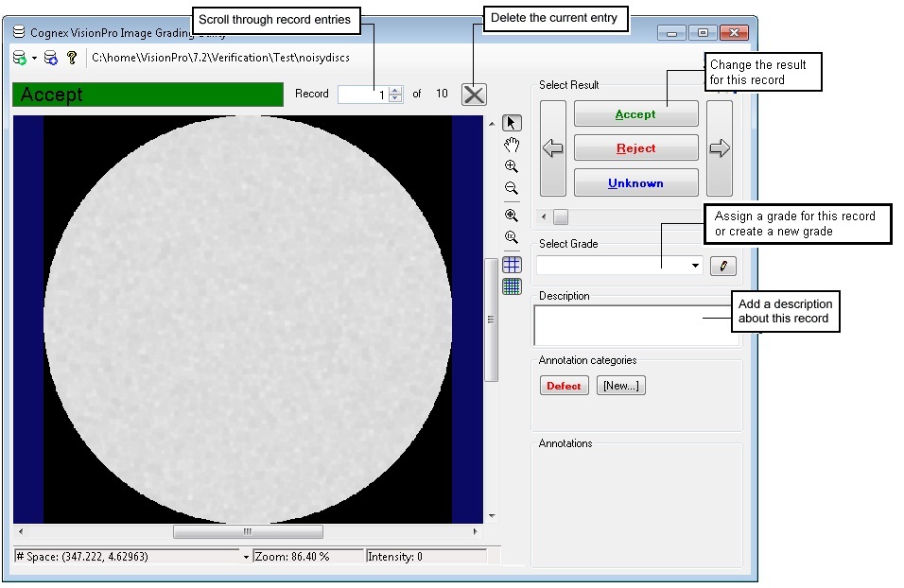The image size is (904, 588).
Task: Open the Select Grade dropdown
Action: click(x=693, y=266)
